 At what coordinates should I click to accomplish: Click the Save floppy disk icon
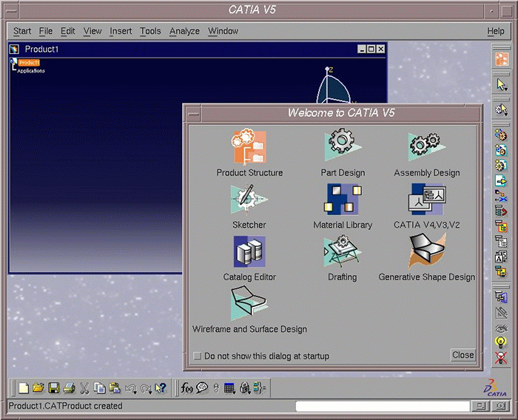pyautogui.click(x=54, y=388)
